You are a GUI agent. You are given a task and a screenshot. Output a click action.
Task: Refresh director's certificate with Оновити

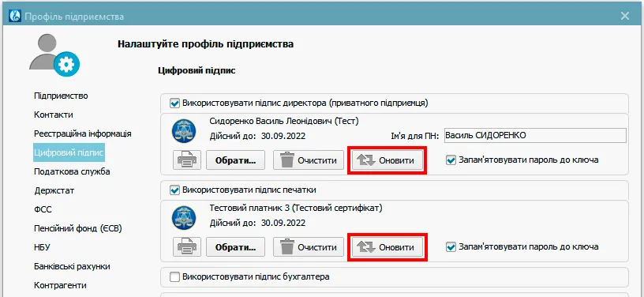388,160
